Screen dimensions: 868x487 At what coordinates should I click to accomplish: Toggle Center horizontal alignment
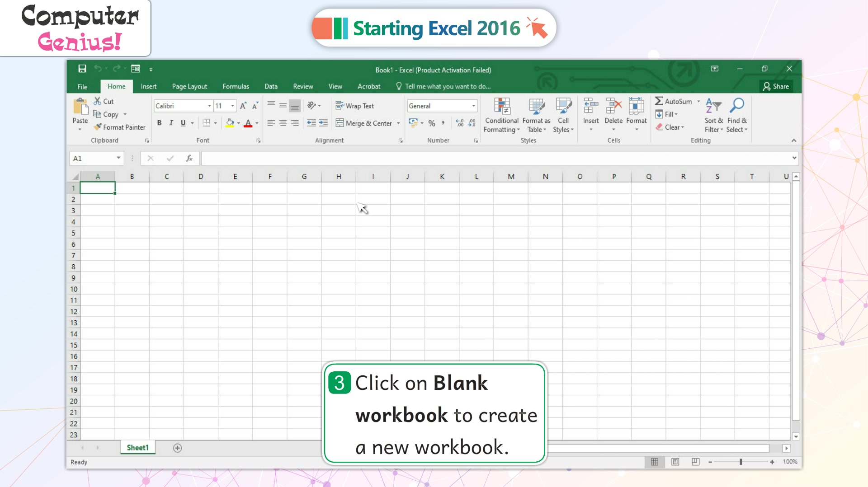(x=283, y=123)
